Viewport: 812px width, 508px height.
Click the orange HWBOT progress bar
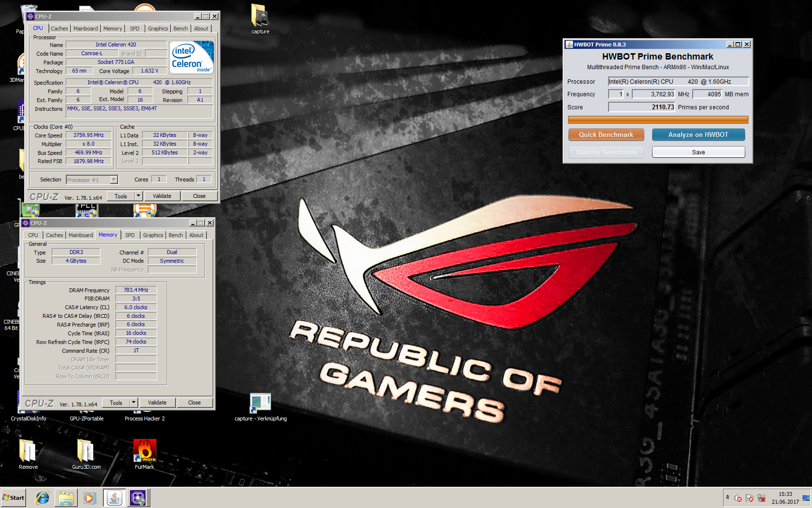click(x=658, y=120)
